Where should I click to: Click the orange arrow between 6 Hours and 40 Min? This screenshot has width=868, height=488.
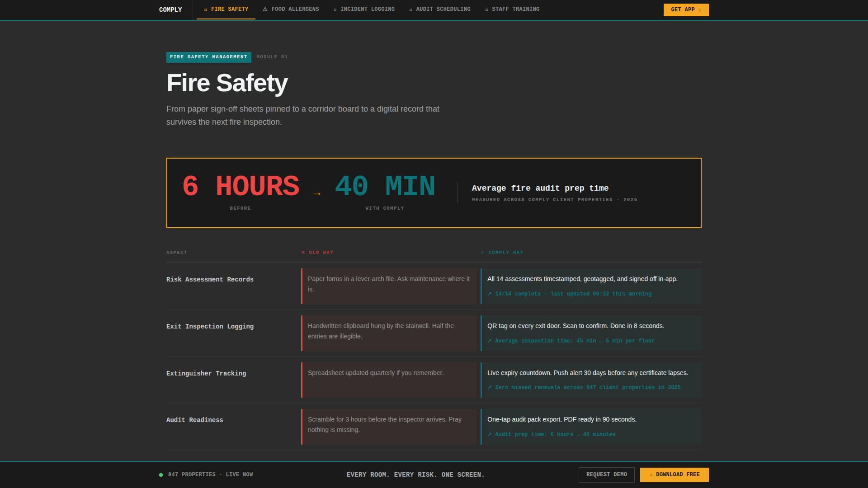[x=317, y=194]
